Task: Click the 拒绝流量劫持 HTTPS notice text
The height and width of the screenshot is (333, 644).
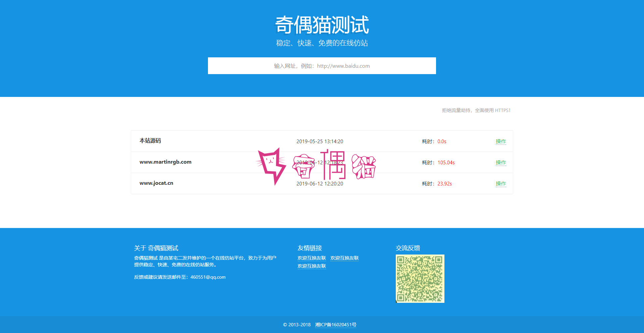Action: click(x=476, y=110)
